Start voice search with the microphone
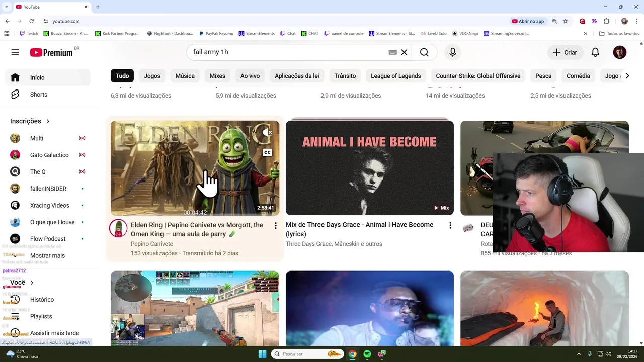Image resolution: width=644 pixels, height=362 pixels. click(453, 52)
